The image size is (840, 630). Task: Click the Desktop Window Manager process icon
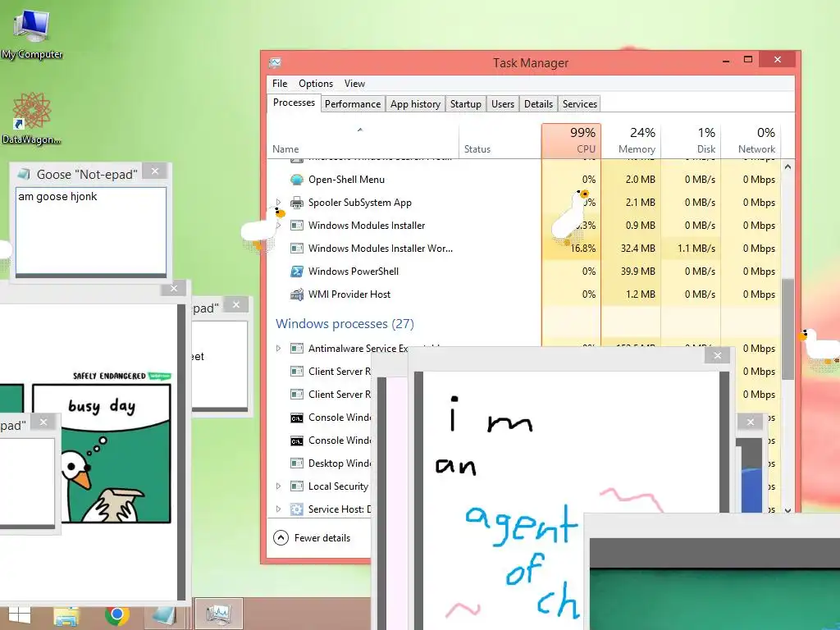297,463
